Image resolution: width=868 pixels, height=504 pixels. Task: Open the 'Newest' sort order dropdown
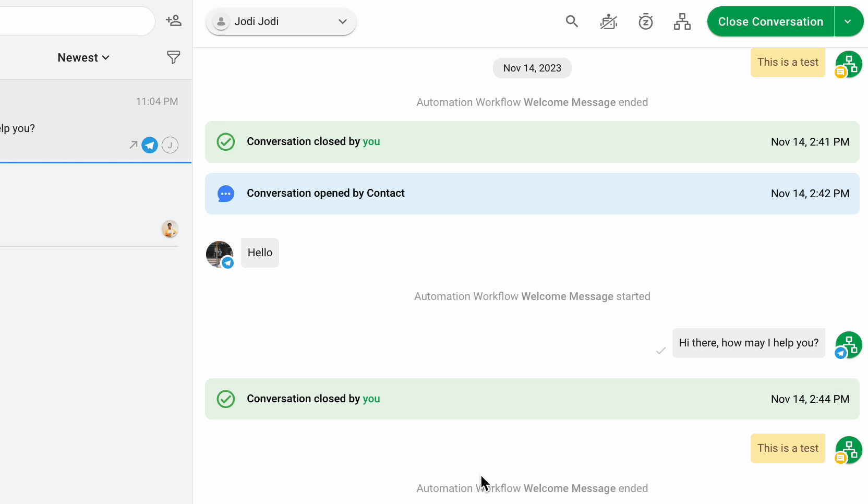(x=83, y=57)
